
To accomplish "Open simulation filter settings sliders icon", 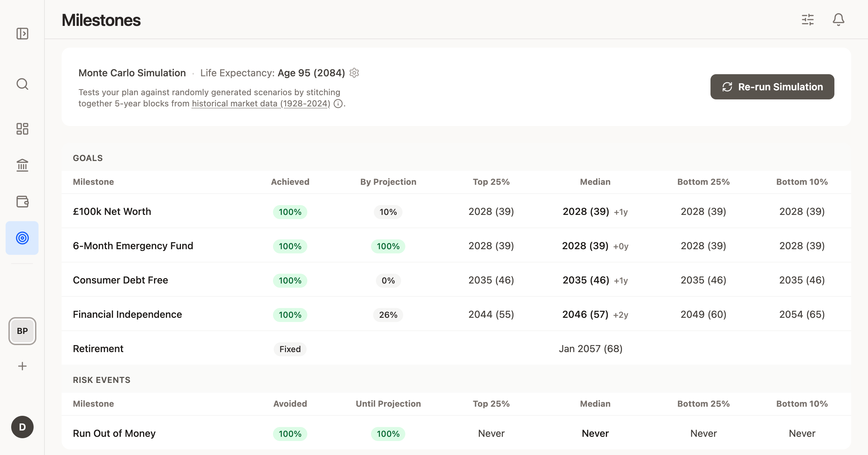I will tap(808, 20).
